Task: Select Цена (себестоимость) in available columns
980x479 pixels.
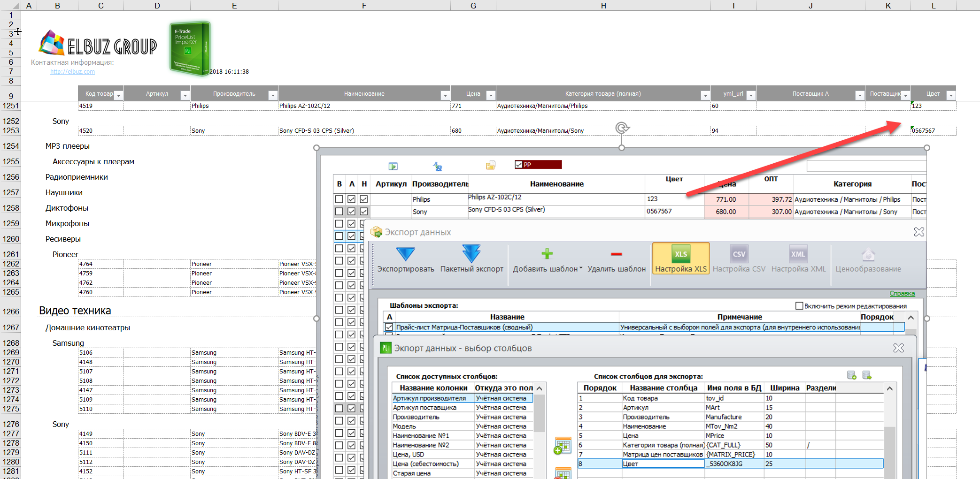Action: [463, 464]
